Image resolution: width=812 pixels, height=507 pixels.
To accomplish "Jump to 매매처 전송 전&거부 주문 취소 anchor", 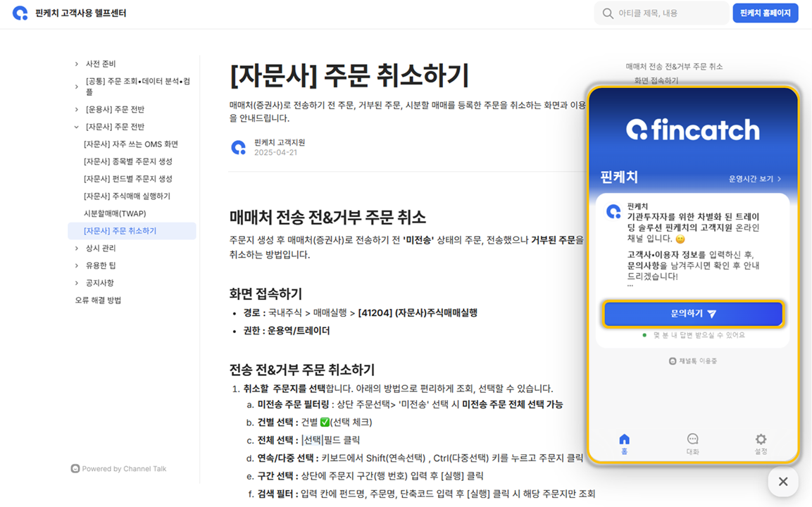I will click(674, 66).
